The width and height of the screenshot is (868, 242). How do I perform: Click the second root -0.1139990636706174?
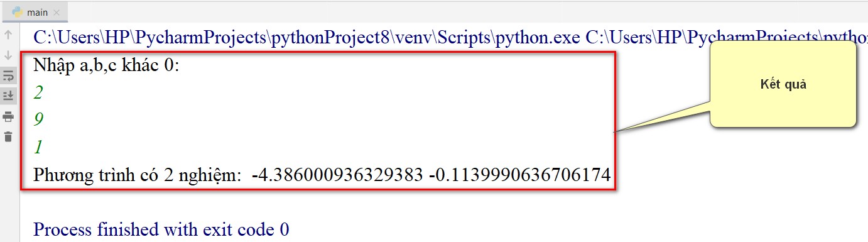[519, 174]
